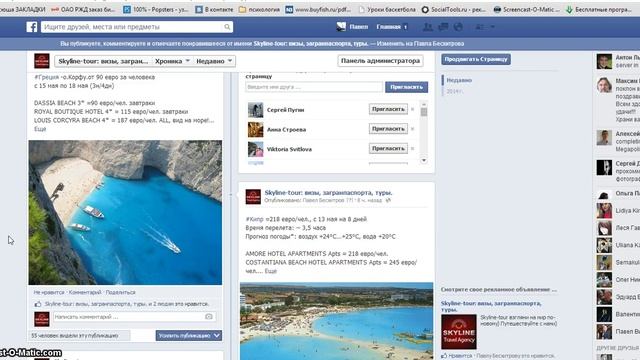The height and width of the screenshot is (360, 640).
Task: Remove Viktoria Svitlova suggestion with x
Action: [x=413, y=149]
